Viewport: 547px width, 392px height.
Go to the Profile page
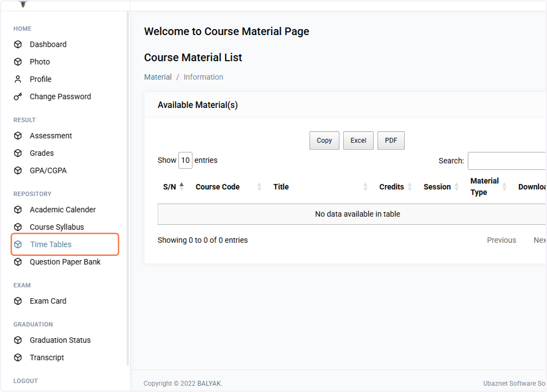click(41, 79)
